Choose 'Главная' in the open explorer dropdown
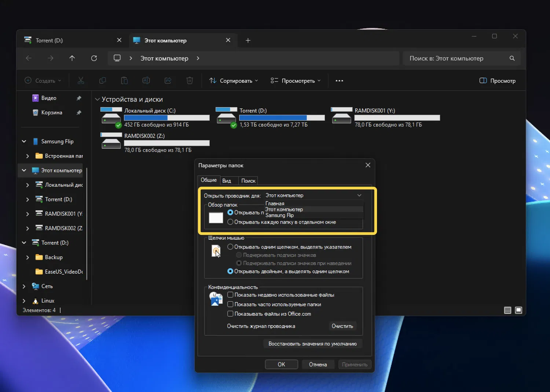 point(275,204)
